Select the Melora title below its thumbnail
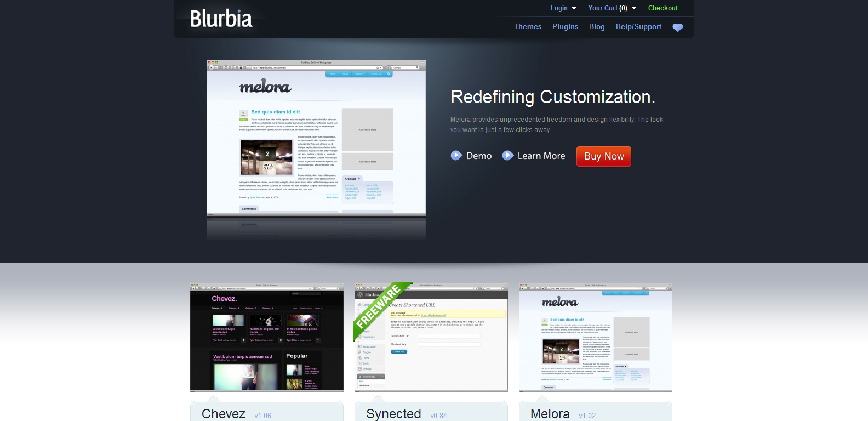868x421 pixels. click(x=550, y=414)
